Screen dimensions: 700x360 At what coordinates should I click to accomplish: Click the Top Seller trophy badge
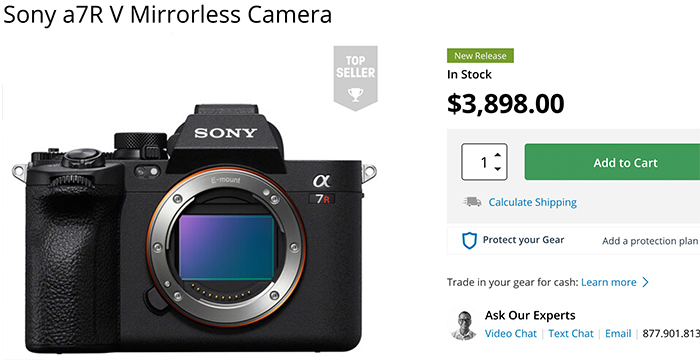(355, 78)
